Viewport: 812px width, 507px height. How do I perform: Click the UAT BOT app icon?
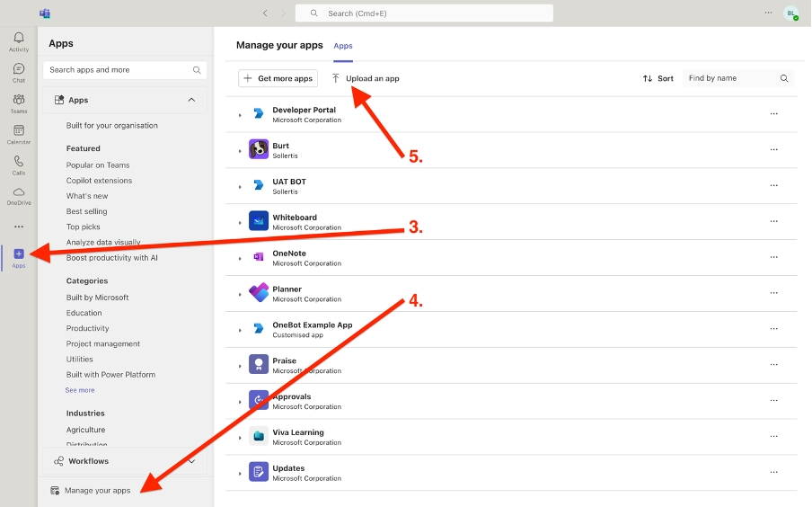259,185
